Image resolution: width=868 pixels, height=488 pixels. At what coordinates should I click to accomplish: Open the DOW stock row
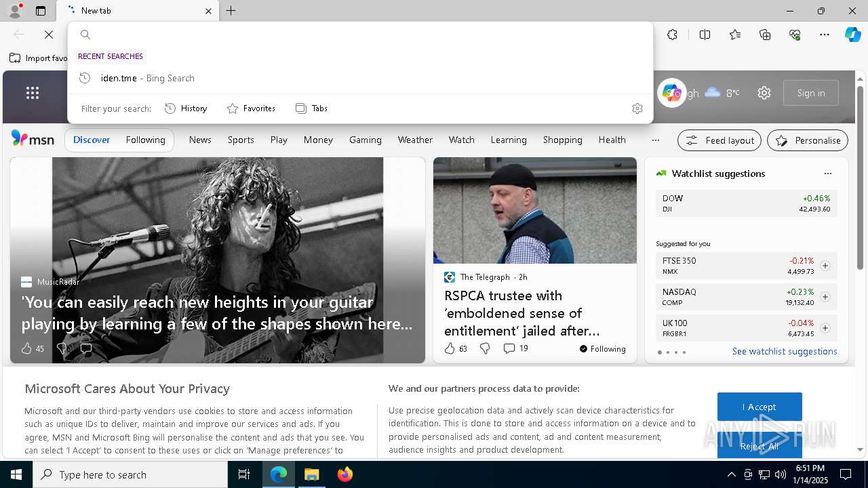pos(746,203)
